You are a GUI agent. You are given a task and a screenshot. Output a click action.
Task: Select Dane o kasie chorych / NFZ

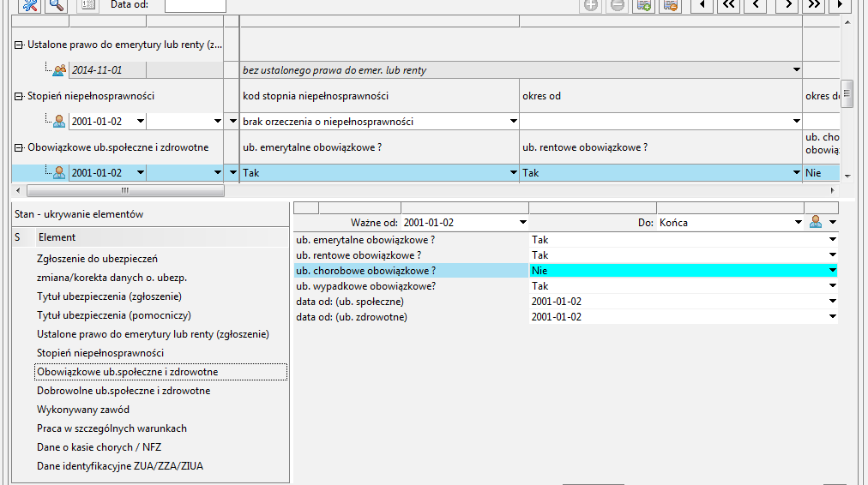pos(99,447)
